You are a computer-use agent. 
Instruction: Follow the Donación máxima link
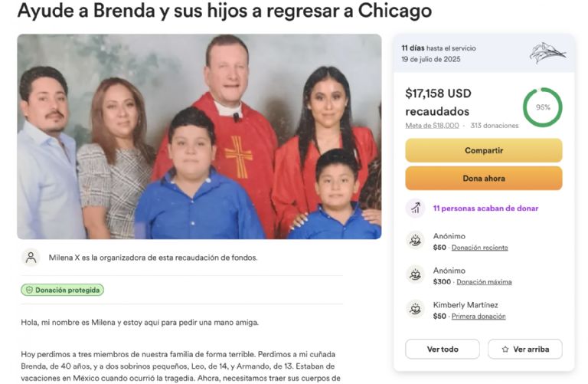pyautogui.click(x=484, y=282)
